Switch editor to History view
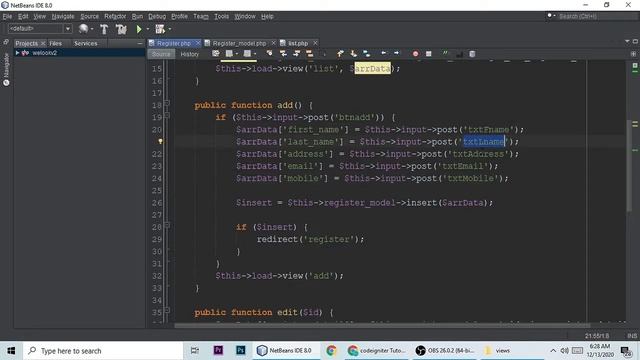 tap(189, 54)
